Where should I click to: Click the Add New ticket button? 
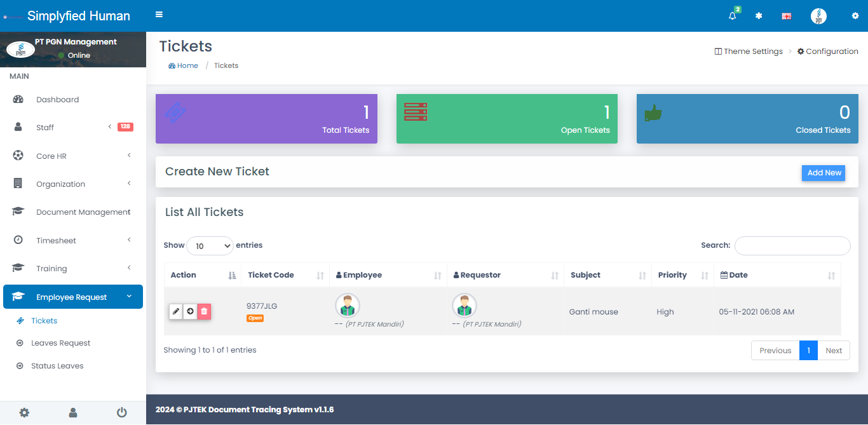point(824,173)
